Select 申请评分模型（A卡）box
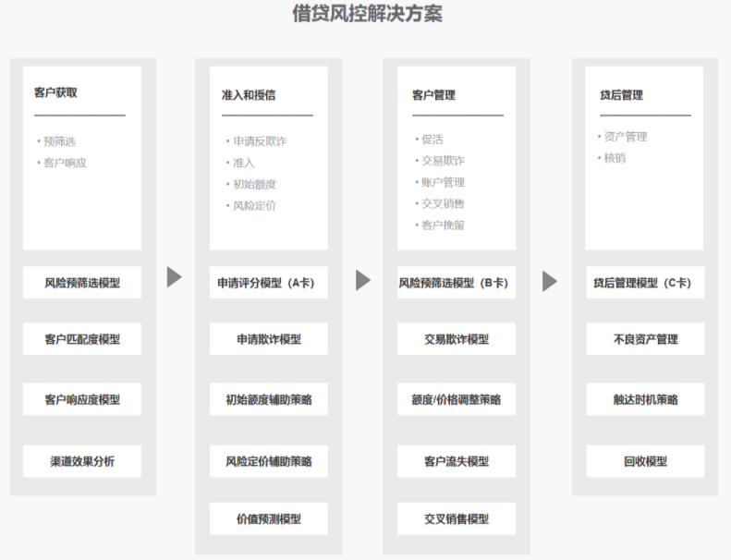This screenshot has width=731, height=560. coord(269,283)
